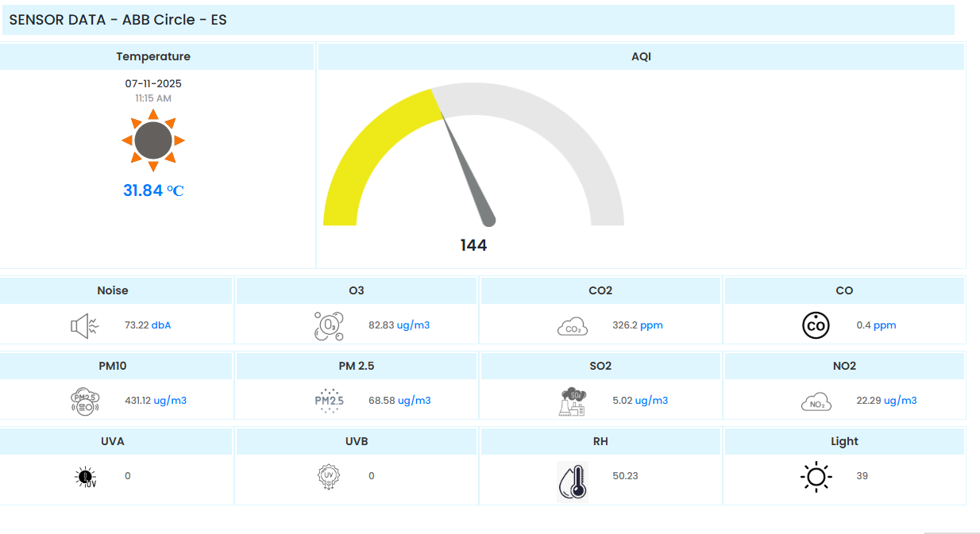Image resolution: width=980 pixels, height=534 pixels.
Task: Click the 31.84 °C temperature reading
Action: 153,190
